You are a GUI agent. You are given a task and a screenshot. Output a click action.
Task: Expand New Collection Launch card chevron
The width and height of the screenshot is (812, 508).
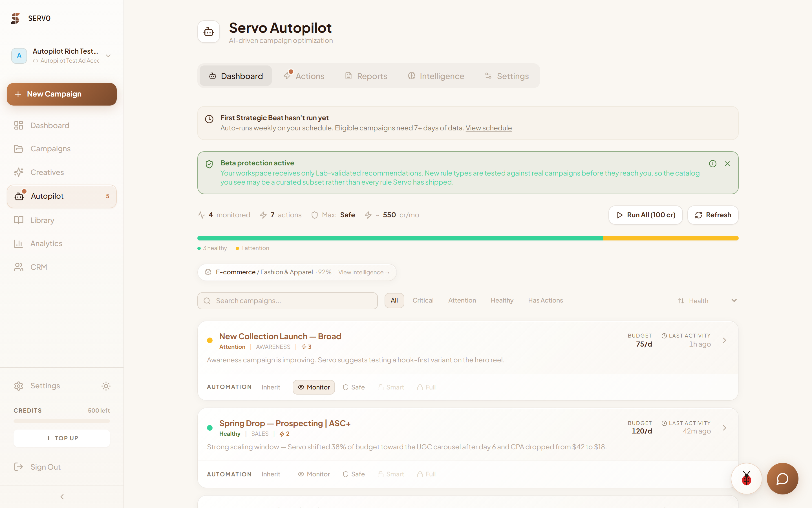click(724, 340)
